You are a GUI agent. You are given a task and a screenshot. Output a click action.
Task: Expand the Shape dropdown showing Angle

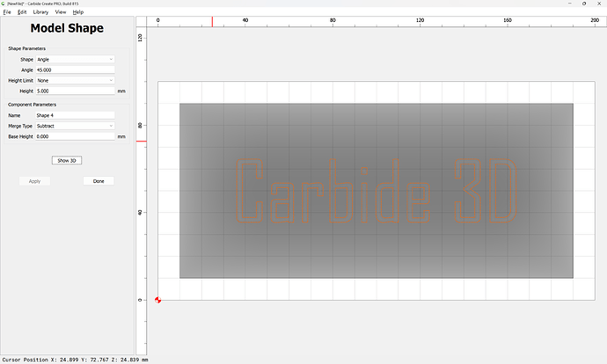[75, 59]
